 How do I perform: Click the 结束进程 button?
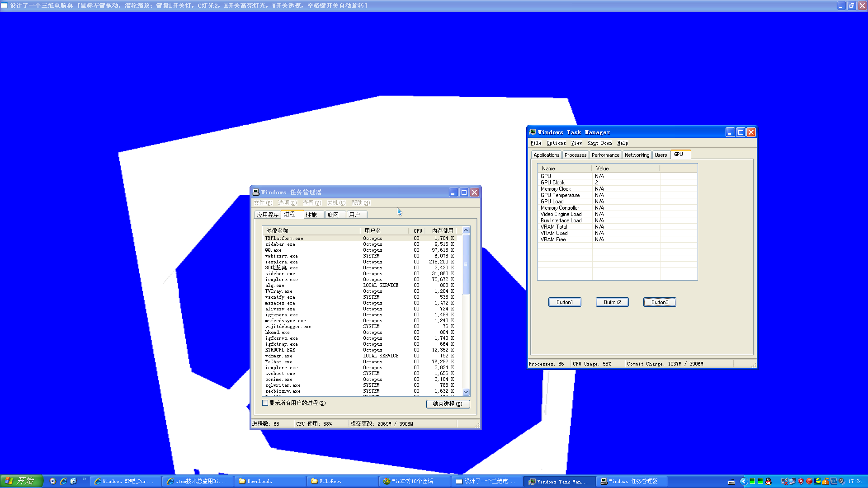(x=448, y=404)
